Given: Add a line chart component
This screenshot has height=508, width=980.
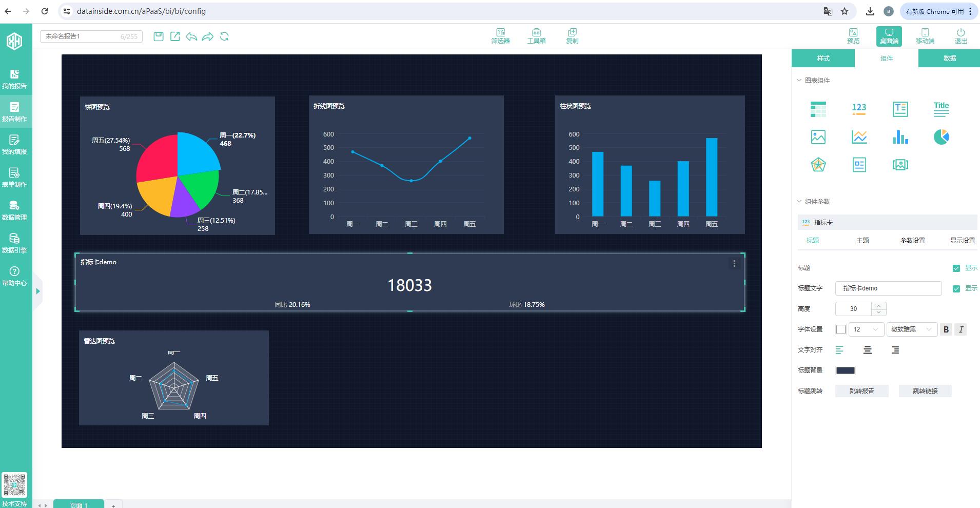Looking at the screenshot, I should point(859,137).
